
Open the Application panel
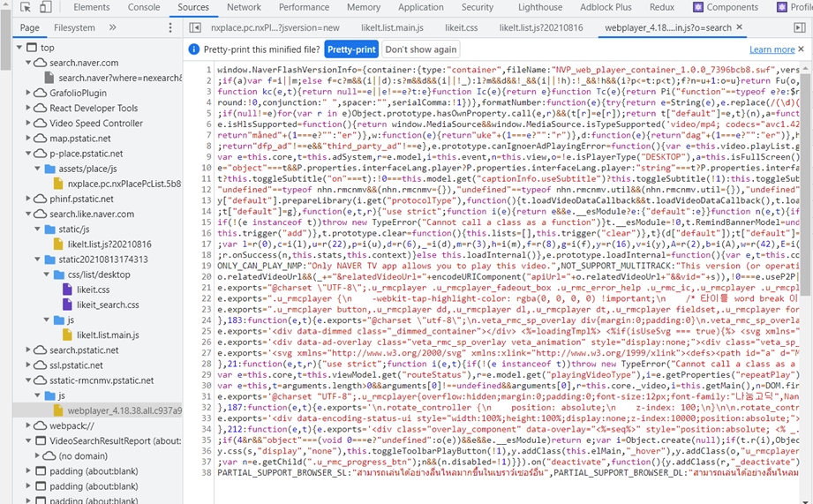[420, 7]
